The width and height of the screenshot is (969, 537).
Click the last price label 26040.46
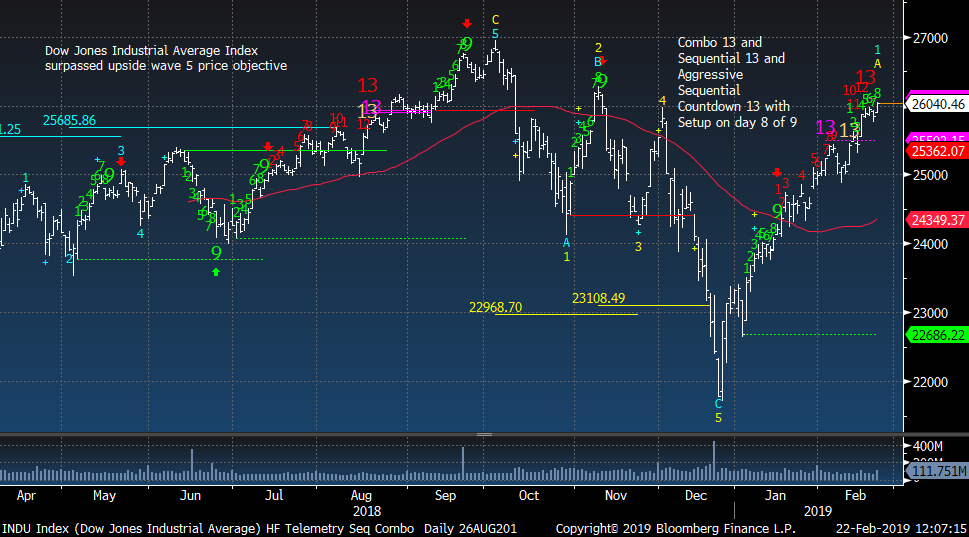pyautogui.click(x=938, y=104)
